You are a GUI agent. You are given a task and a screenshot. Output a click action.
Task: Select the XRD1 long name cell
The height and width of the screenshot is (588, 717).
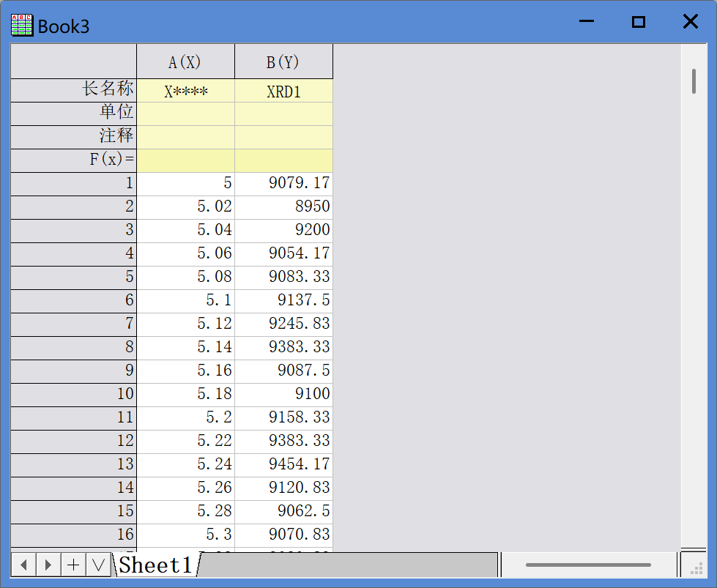coord(283,92)
